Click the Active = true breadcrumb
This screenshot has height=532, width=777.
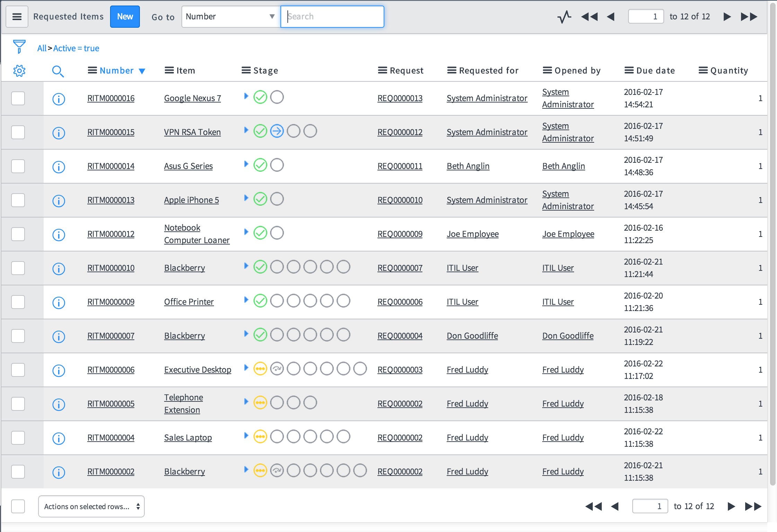point(76,48)
